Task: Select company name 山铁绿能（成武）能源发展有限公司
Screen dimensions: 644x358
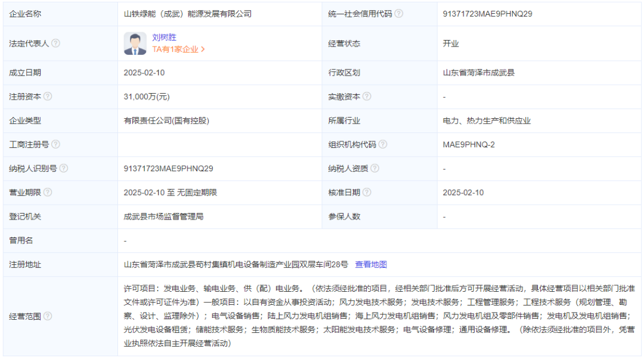Action: 188,14
